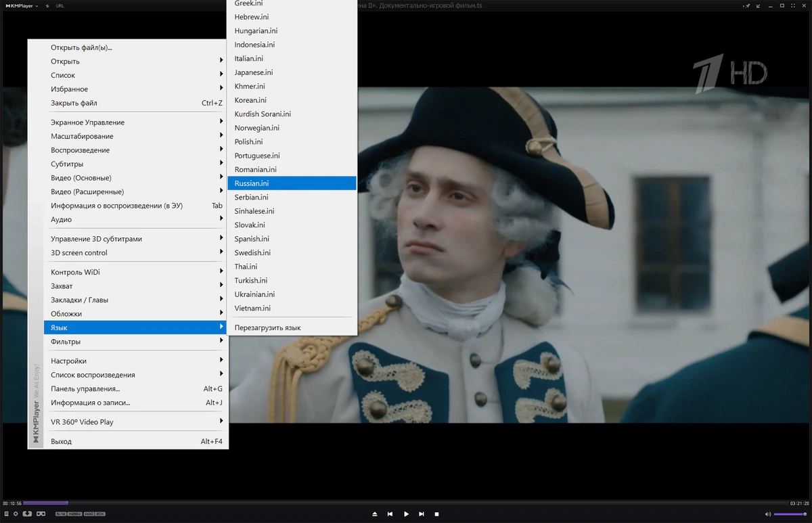Open settings via the gear icon
Viewport: 812px width, 523px height.
coord(16,514)
